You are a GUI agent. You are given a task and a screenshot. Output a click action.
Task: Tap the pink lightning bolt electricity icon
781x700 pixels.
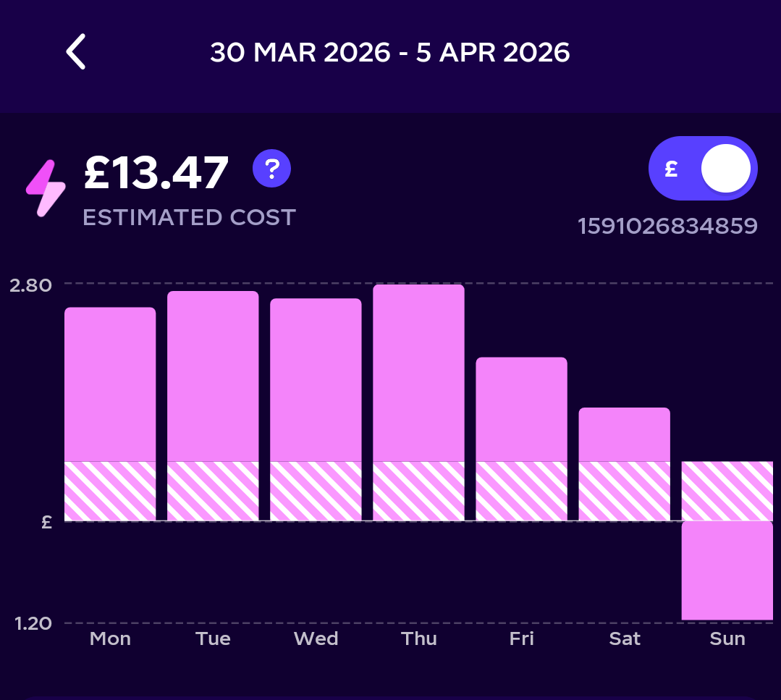tap(46, 188)
